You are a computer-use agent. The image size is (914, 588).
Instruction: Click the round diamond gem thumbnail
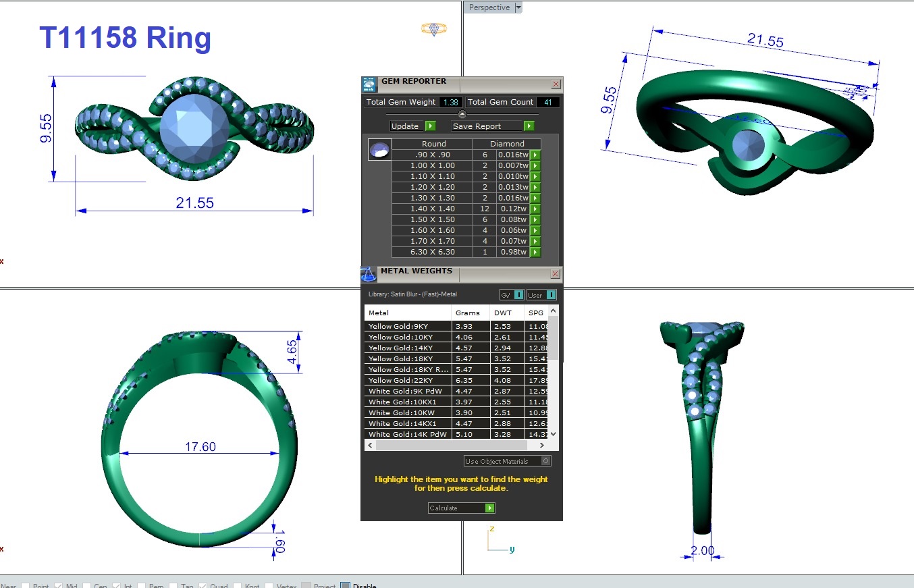click(379, 150)
